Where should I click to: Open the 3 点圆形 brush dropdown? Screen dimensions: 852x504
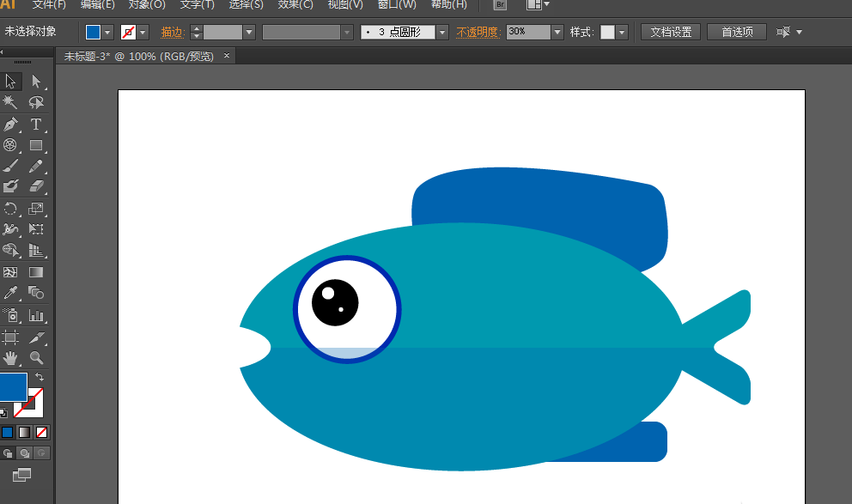point(442,32)
